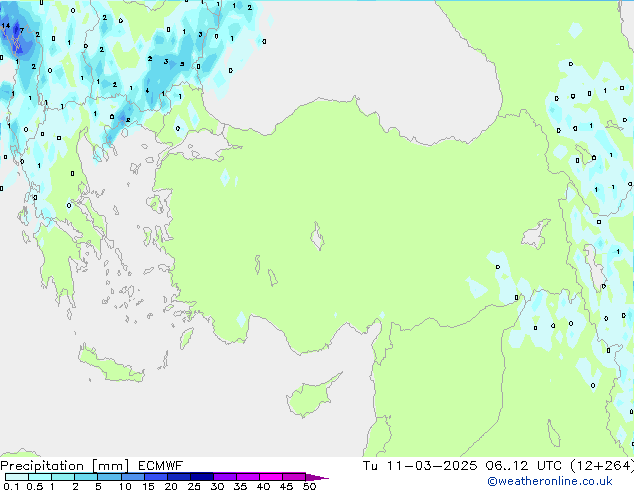634x490 pixels.
Task: Click the 40–45 mm magenta legend swatch
Action: click(271, 477)
